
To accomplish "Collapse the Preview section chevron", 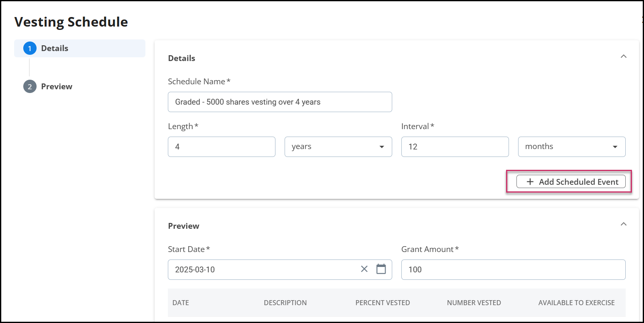I will 623,224.
